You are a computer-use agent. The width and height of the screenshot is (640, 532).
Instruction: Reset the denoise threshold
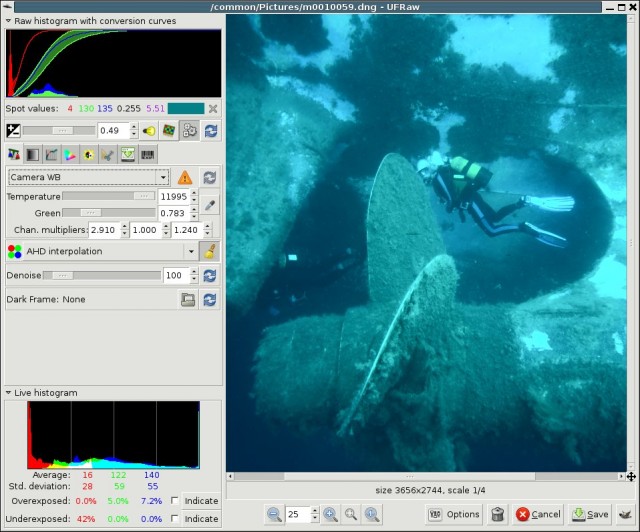(x=210, y=275)
